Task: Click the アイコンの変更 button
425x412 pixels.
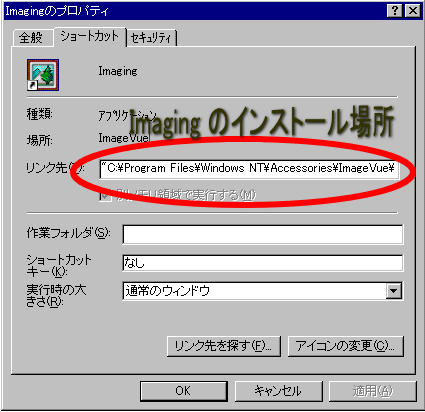Action: 345,346
